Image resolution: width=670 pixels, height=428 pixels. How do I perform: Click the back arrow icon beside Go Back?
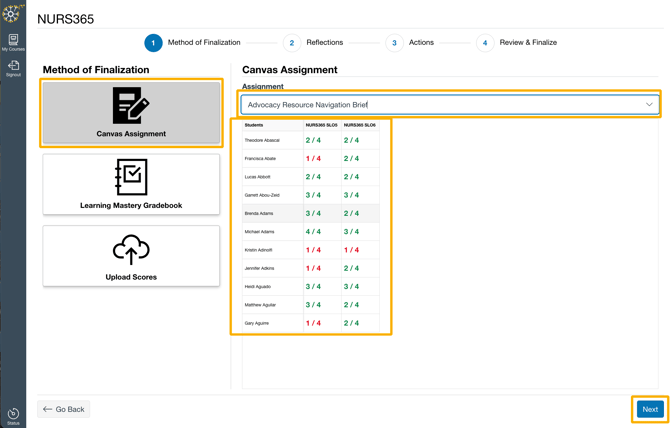47,409
